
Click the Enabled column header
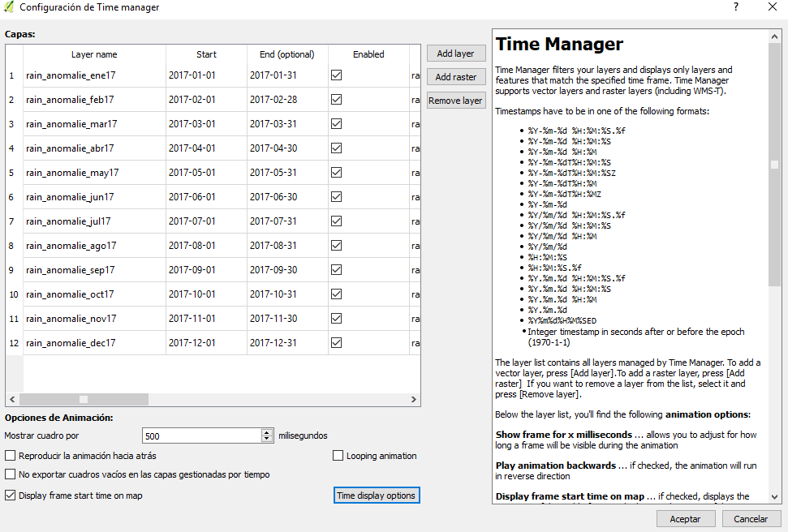[368, 54]
